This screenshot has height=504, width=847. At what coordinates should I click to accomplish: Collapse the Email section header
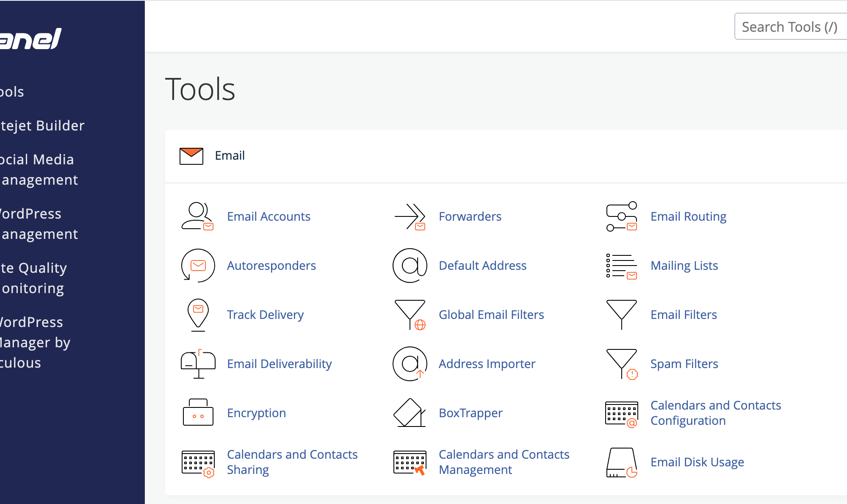[x=230, y=155]
